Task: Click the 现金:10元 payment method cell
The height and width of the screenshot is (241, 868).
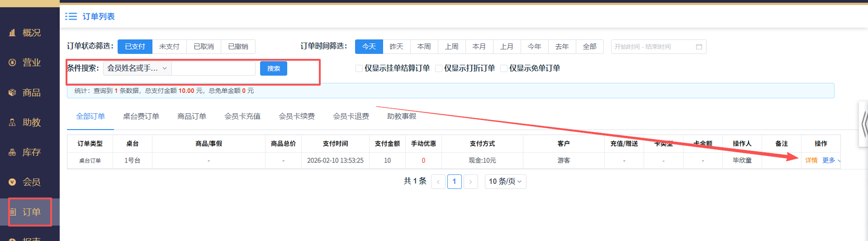Action: pos(482,160)
